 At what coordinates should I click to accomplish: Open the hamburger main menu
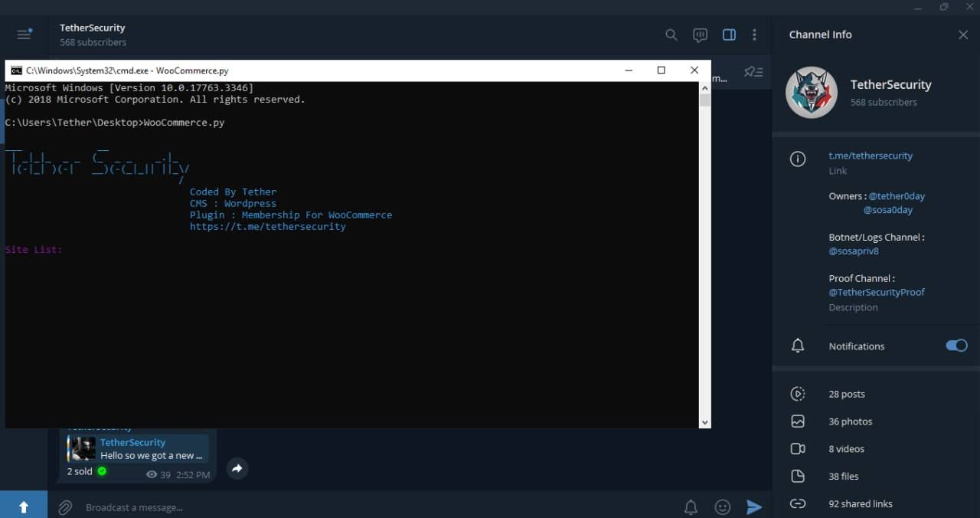(x=24, y=34)
